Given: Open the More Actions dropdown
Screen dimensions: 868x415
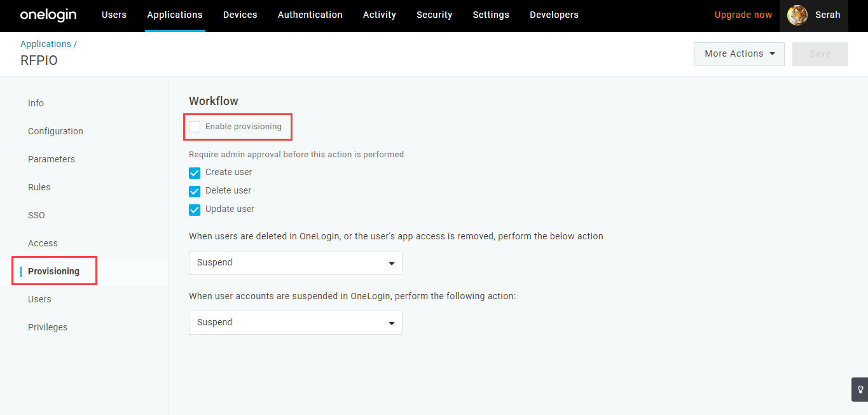Looking at the screenshot, I should (739, 54).
